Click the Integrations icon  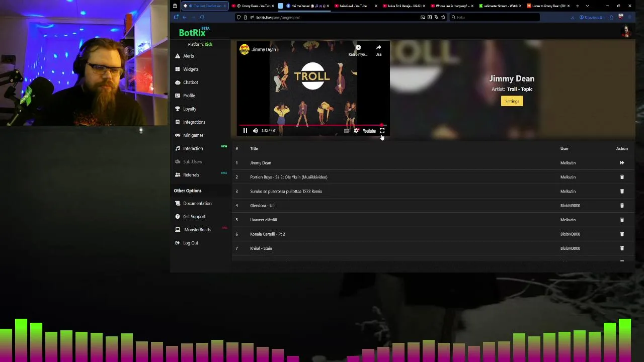tap(178, 122)
